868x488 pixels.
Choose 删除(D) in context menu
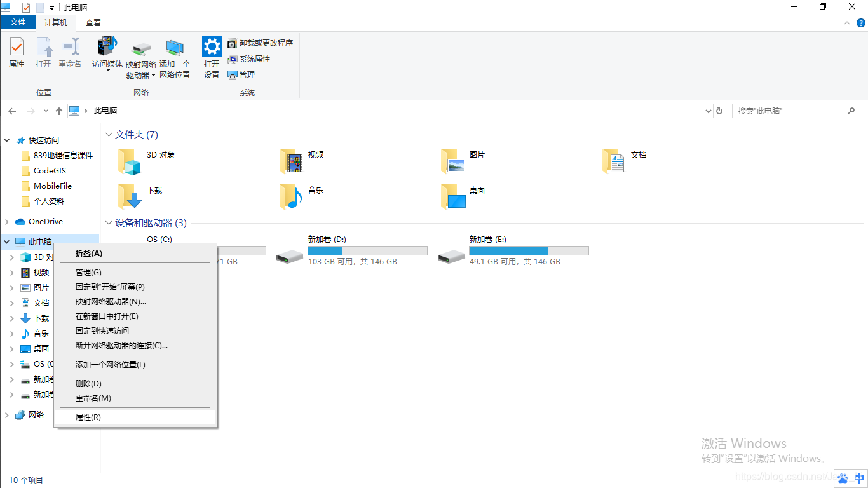135,384
